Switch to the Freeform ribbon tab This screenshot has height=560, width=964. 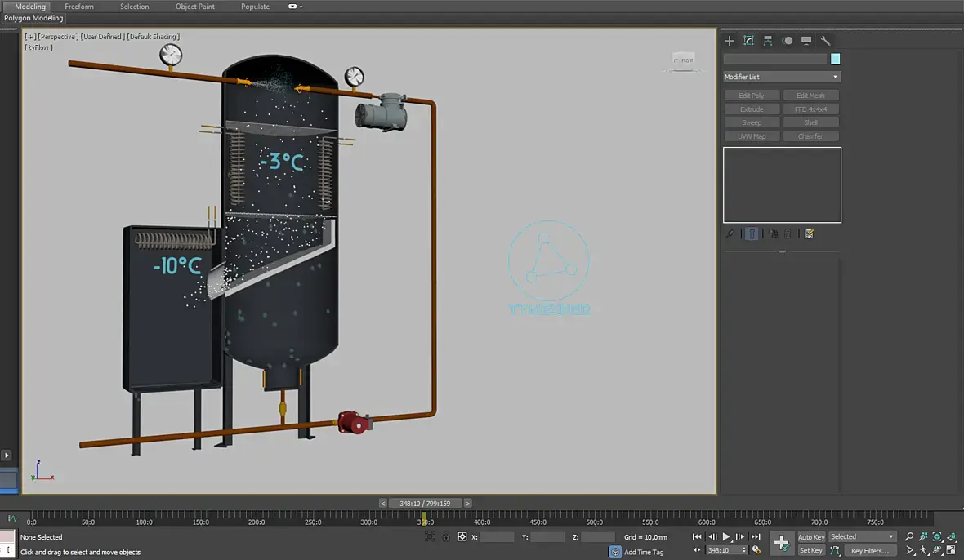79,7
